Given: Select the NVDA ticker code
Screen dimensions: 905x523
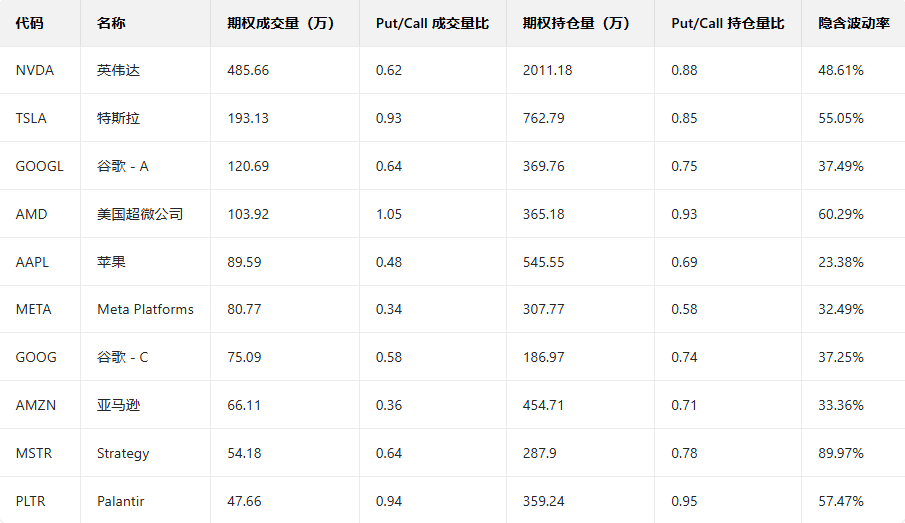Looking at the screenshot, I should 34,70.
